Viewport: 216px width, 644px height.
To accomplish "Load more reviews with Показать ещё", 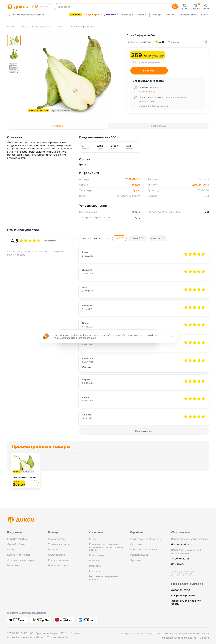I will pos(143,431).
